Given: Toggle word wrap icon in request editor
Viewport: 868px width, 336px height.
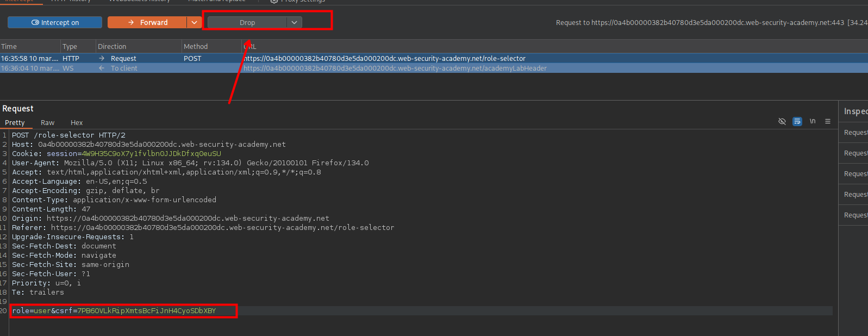Looking at the screenshot, I should tap(797, 121).
